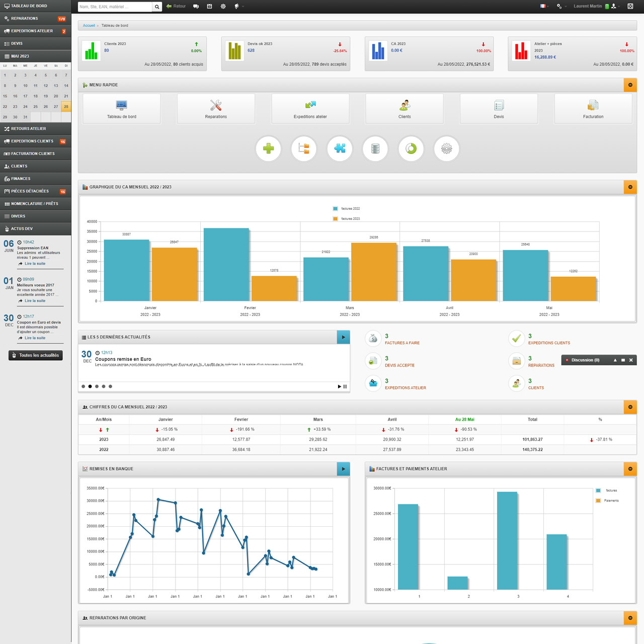Select the third news carousel dot
Viewport: 644px width, 644px height.
pos(97,386)
